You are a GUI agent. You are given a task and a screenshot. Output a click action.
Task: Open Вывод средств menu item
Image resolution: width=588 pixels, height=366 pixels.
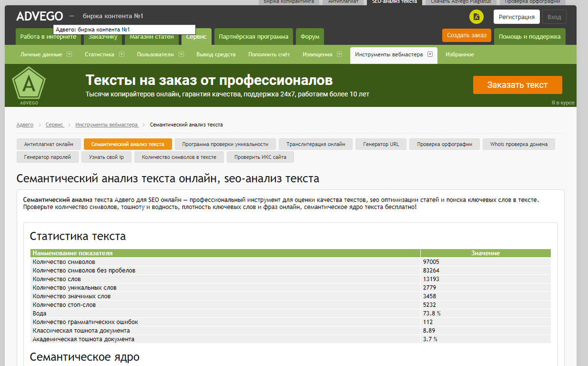coord(216,54)
